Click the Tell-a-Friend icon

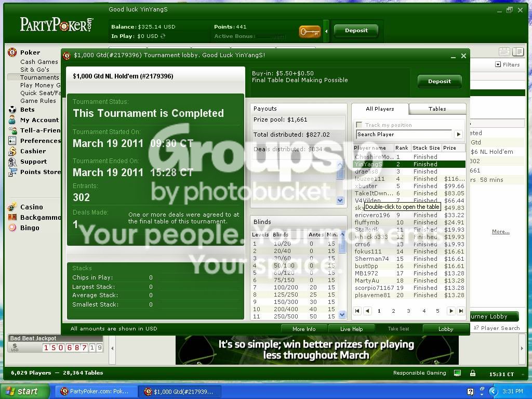(x=12, y=130)
